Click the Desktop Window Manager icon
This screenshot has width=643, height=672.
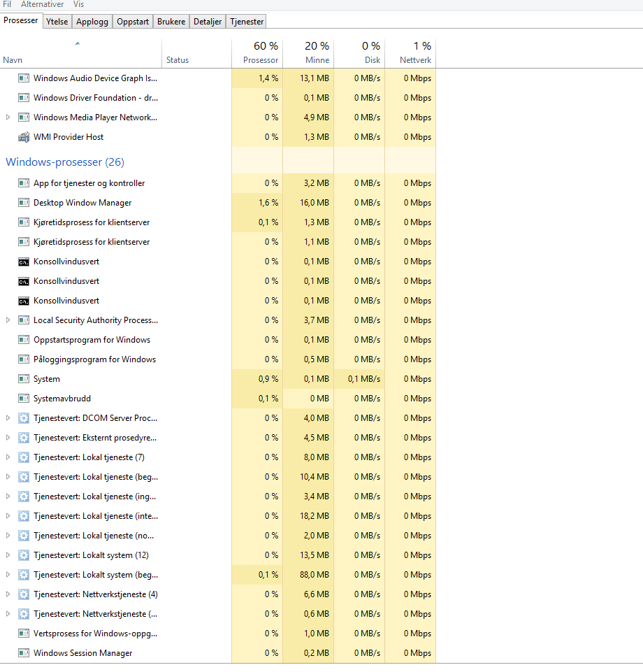coord(24,203)
